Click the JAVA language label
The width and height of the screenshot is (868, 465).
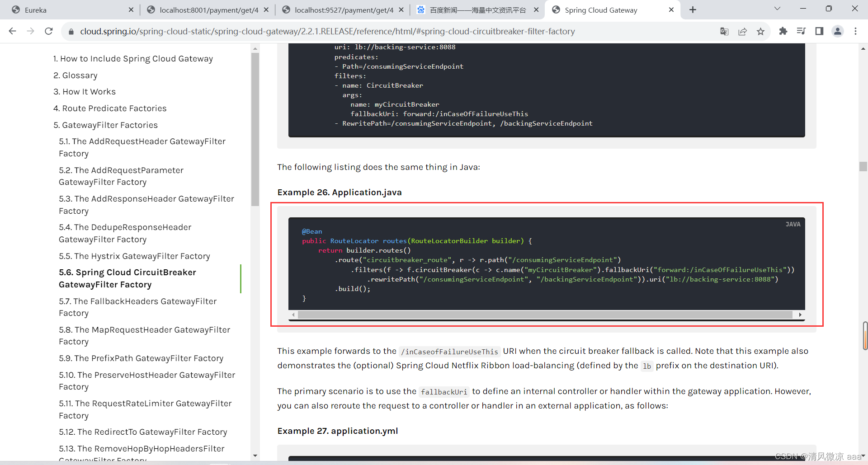pyautogui.click(x=793, y=224)
